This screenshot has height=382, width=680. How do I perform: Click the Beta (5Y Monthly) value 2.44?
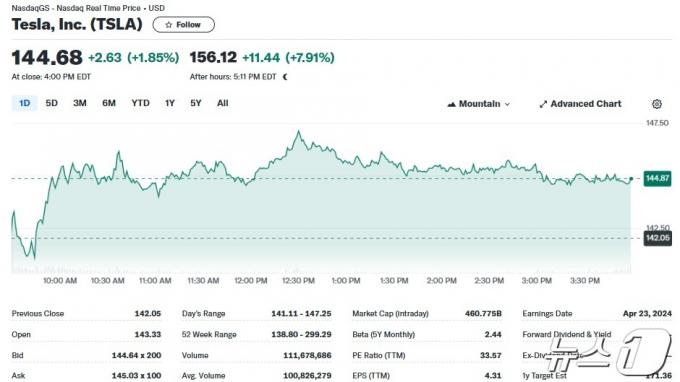(x=493, y=334)
